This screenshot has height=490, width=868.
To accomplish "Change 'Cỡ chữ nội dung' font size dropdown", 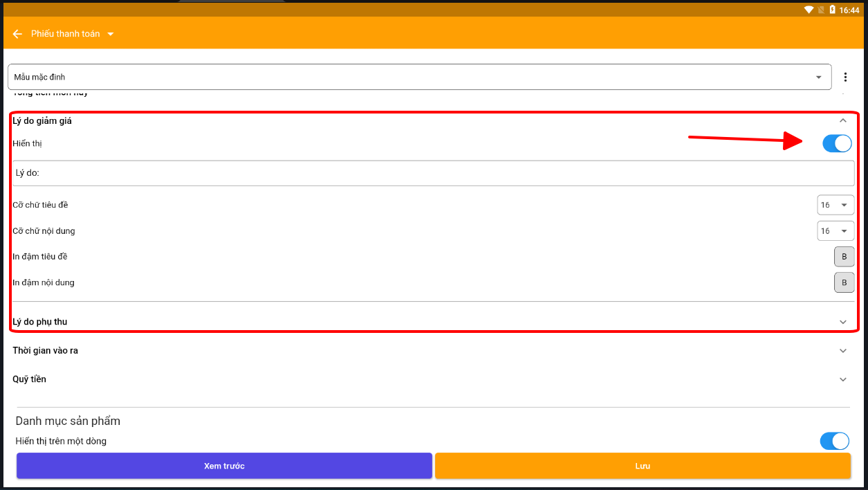I will [x=835, y=230].
